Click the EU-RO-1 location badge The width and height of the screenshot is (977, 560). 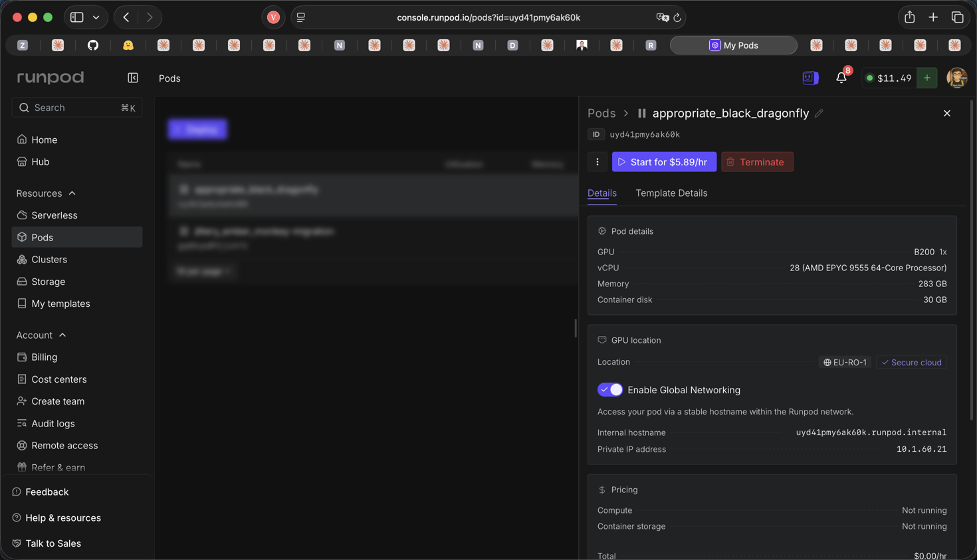point(845,363)
